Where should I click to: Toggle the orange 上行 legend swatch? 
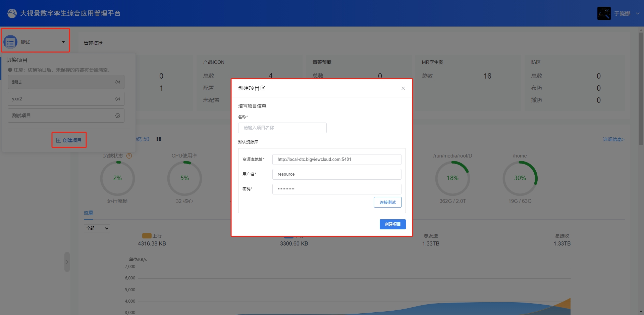click(147, 236)
